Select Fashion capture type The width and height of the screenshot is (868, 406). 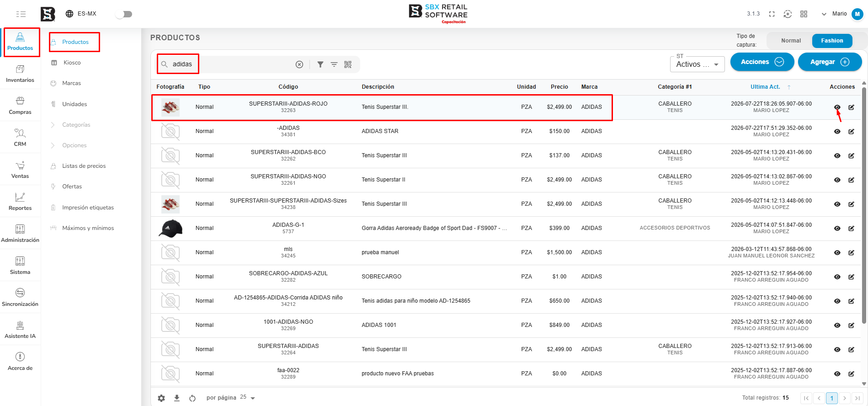click(x=832, y=41)
